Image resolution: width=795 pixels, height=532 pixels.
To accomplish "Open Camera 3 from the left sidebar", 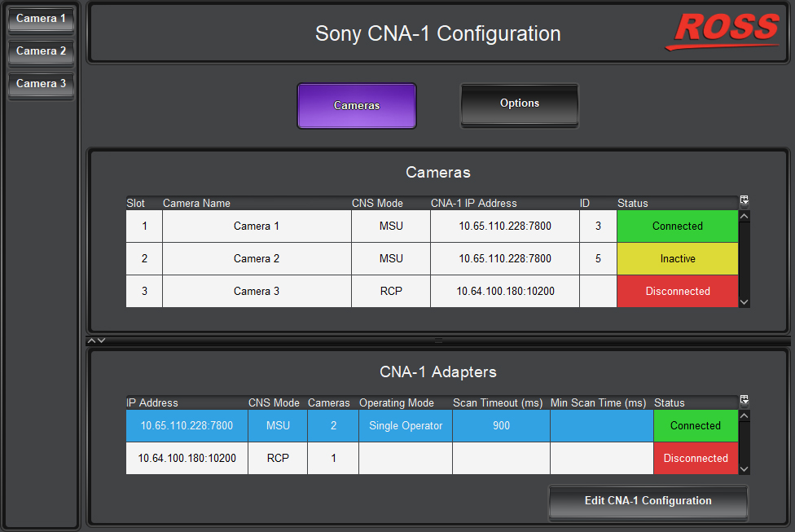I will pyautogui.click(x=42, y=84).
